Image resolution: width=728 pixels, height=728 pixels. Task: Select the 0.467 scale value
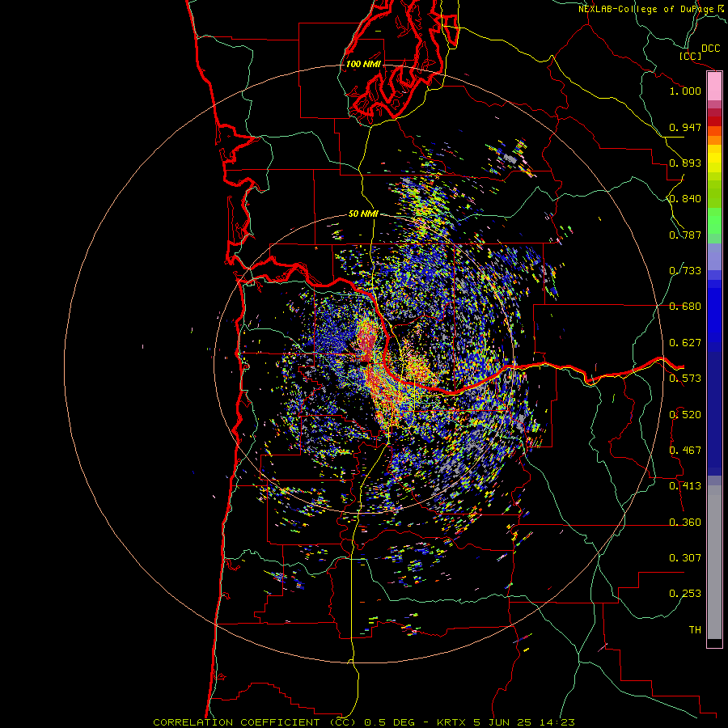tap(685, 451)
